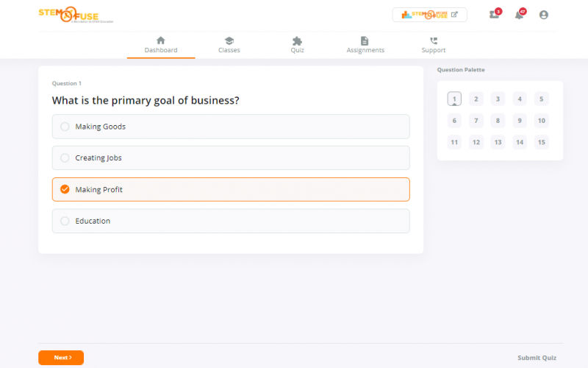Viewport: 588px width, 368px height.
Task: Open the STEM Fuse external link button
Action: [x=429, y=15]
